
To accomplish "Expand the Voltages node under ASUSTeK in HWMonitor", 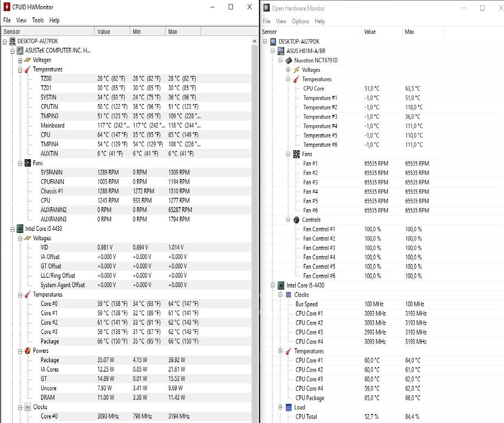I will click(20, 60).
